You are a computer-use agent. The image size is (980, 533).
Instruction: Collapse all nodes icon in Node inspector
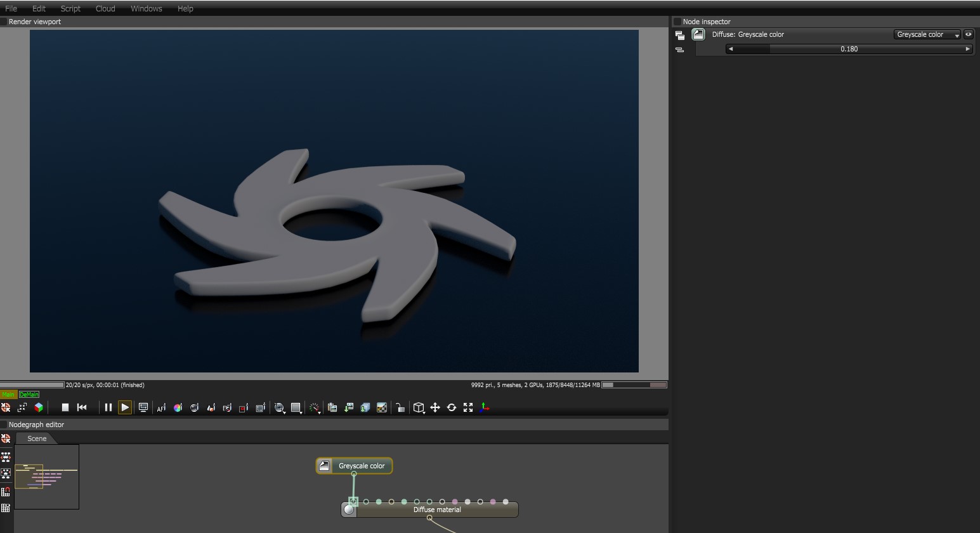tap(679, 36)
